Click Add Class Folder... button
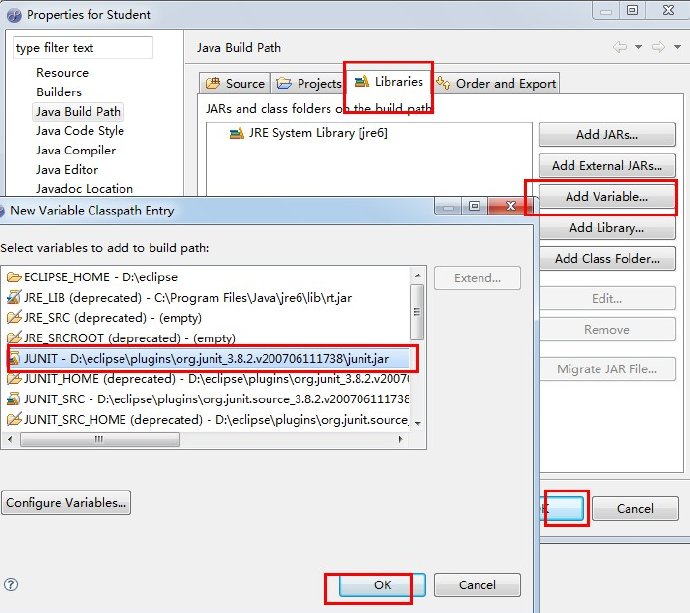 (x=607, y=258)
